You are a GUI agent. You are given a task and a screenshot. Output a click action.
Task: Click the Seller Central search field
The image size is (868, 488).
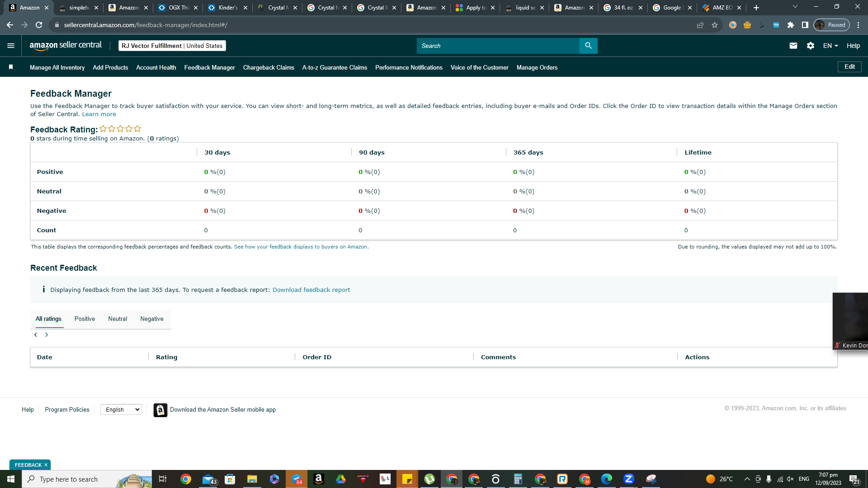[498, 46]
